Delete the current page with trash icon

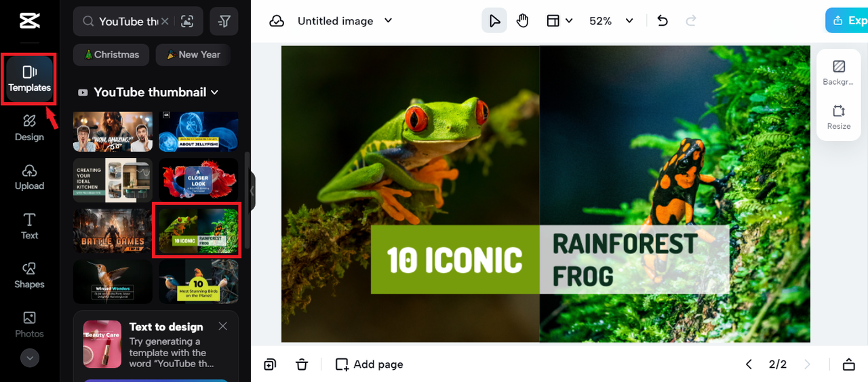(302, 364)
